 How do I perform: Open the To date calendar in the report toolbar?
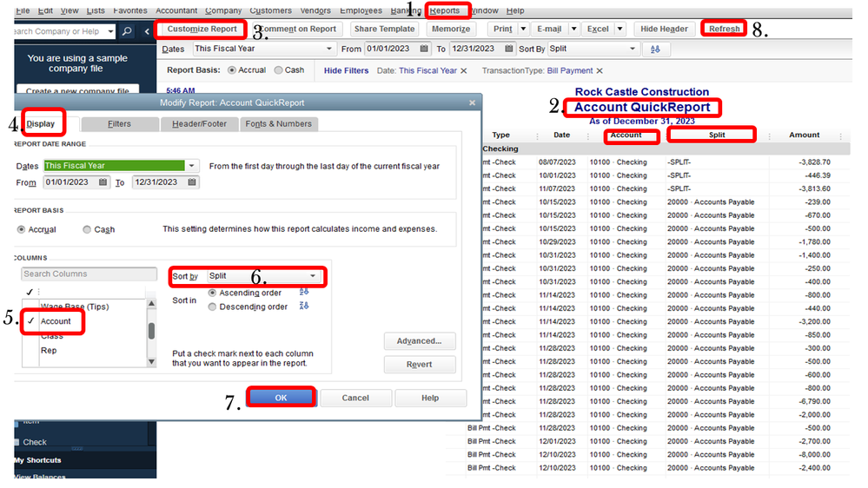point(509,49)
